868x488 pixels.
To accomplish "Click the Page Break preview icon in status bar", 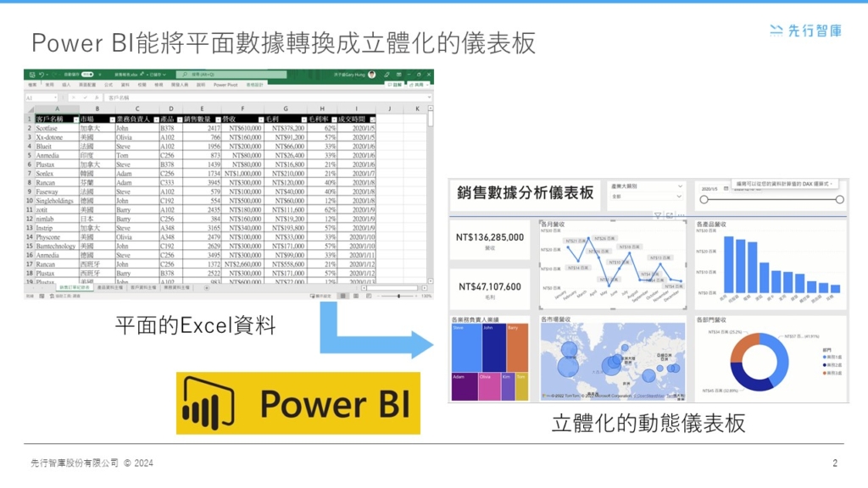I will coord(368,296).
